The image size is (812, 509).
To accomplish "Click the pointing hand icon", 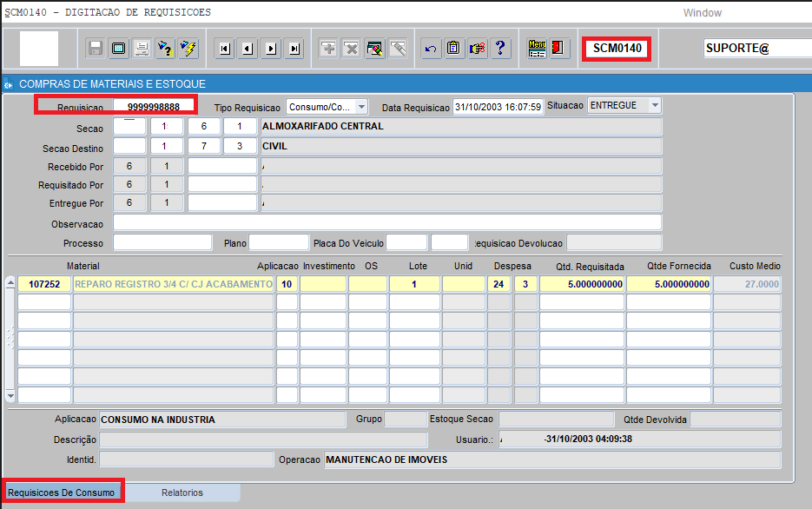I will (x=478, y=49).
